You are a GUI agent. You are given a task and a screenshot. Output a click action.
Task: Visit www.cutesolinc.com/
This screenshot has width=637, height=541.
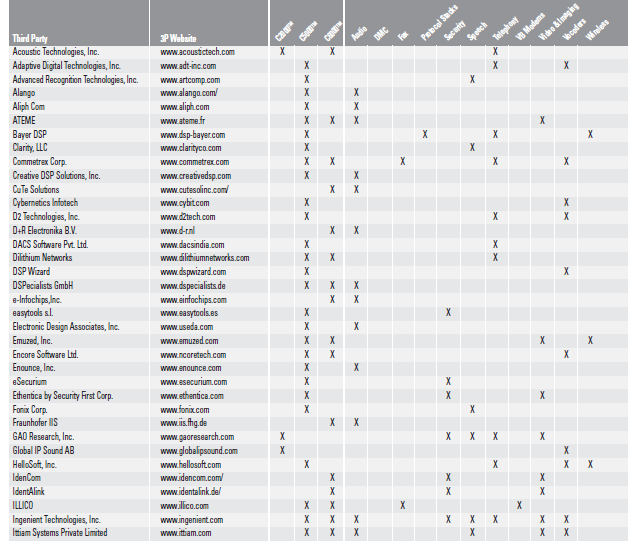(x=195, y=190)
